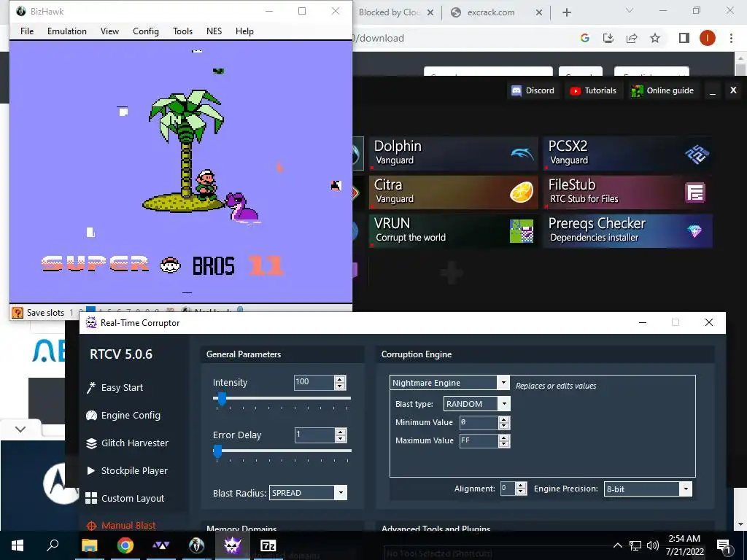Viewport: 747px width, 560px height.
Task: Click the Intensity value field
Action: point(314,382)
